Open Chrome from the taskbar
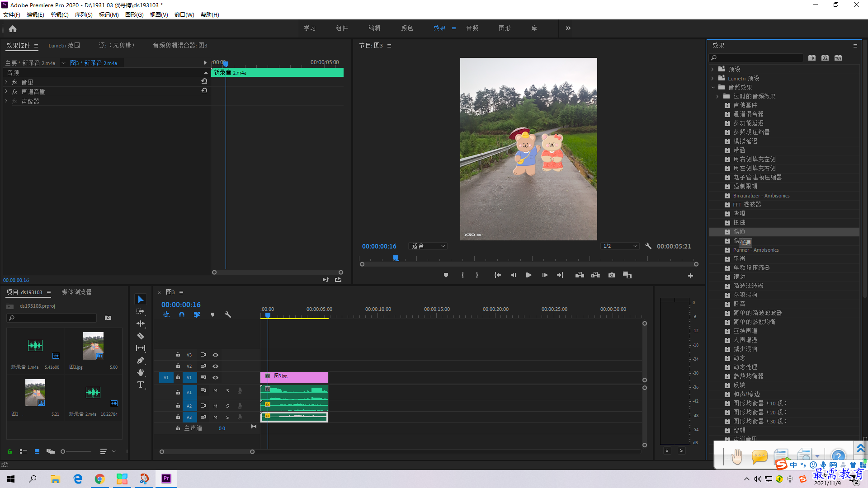Viewport: 868px width, 488px height. point(99,479)
